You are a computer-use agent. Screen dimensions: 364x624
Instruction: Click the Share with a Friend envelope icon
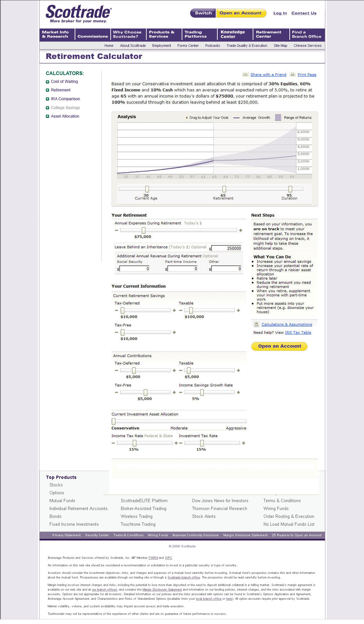click(x=245, y=74)
